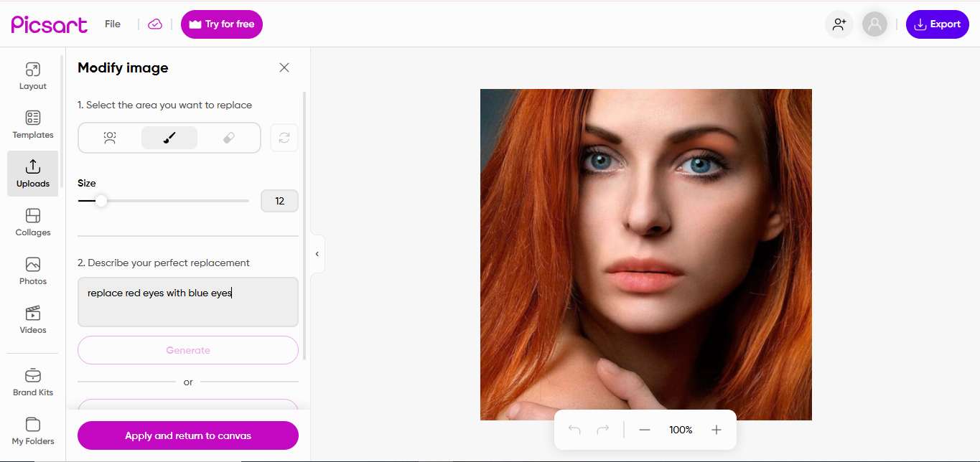Reset the selection with the refresh icon
Image resolution: width=980 pixels, height=462 pixels.
point(284,138)
